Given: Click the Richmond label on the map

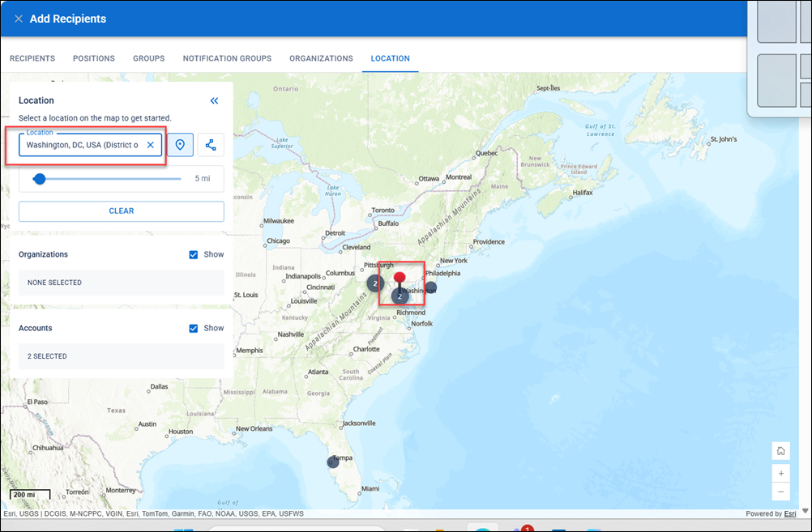Looking at the screenshot, I should [x=411, y=313].
